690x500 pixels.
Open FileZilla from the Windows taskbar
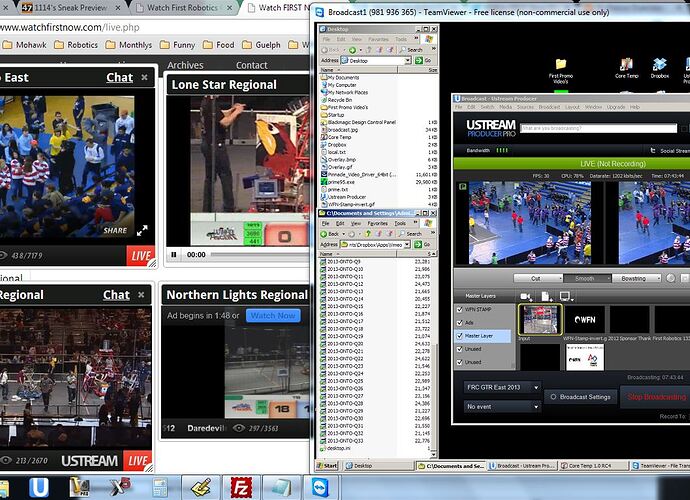[x=242, y=488]
